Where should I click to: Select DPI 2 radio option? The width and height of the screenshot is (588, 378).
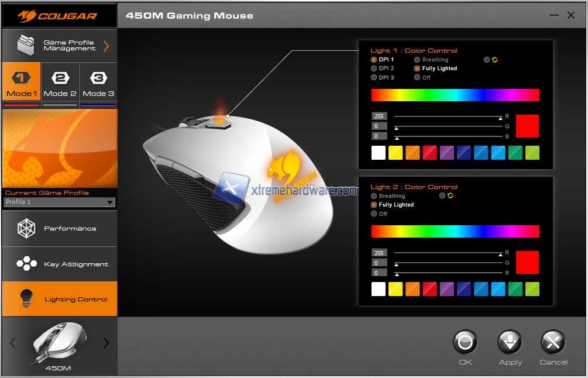pos(374,68)
